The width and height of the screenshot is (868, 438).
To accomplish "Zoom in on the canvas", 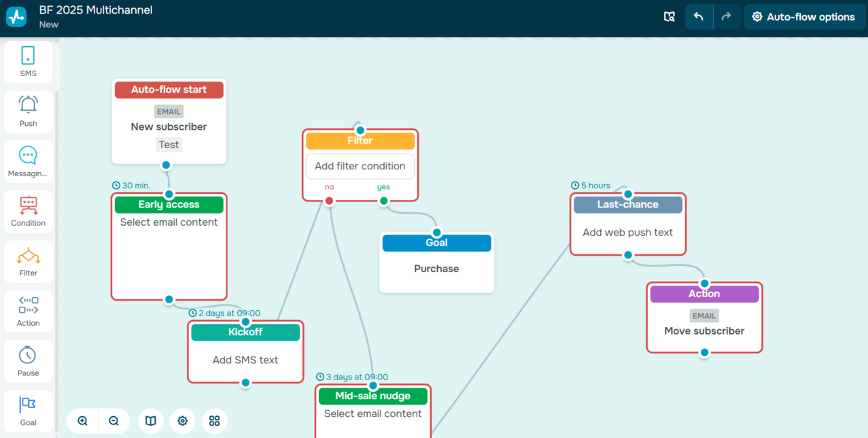I will click(x=83, y=421).
